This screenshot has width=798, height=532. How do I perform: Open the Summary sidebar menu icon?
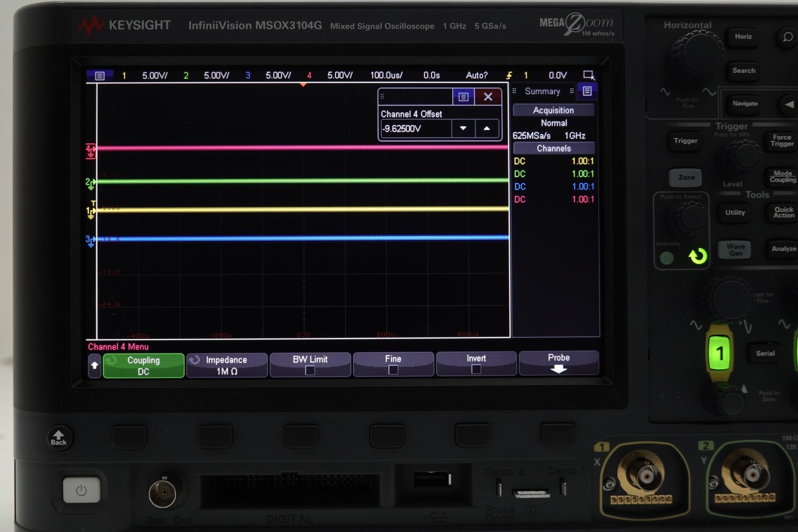[x=587, y=91]
